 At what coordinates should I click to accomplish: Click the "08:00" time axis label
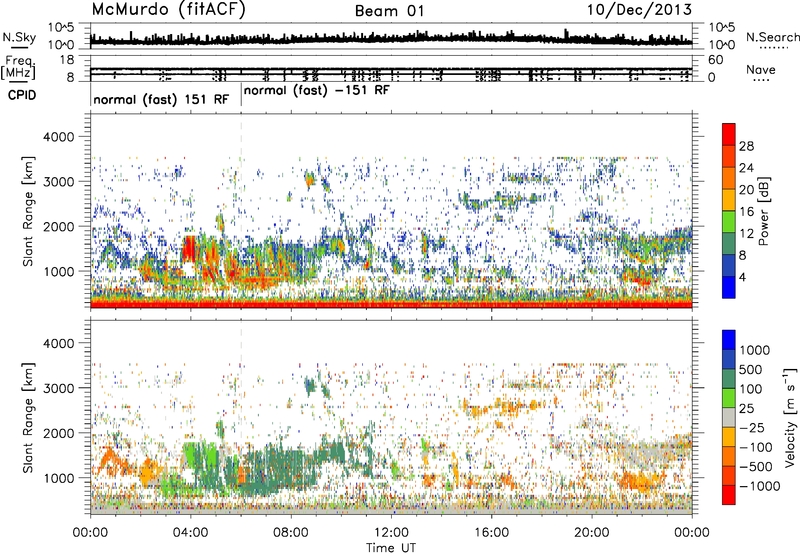tap(290, 533)
